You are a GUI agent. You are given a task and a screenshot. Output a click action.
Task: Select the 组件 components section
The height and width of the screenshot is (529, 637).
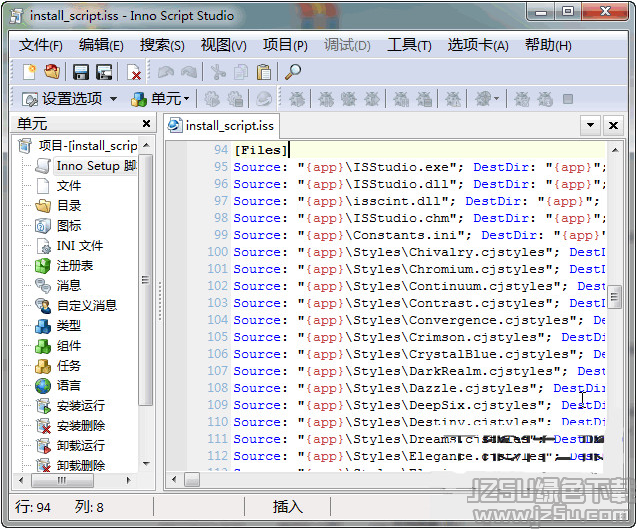69,346
